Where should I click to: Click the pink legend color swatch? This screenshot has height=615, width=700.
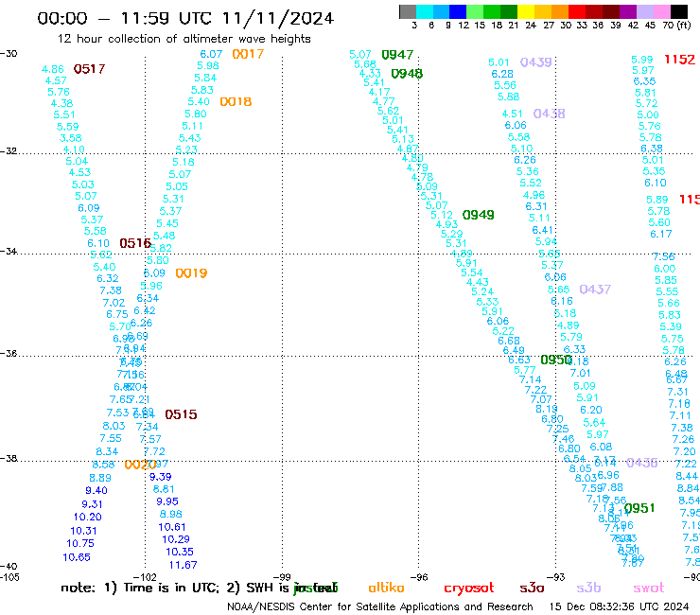661,11
